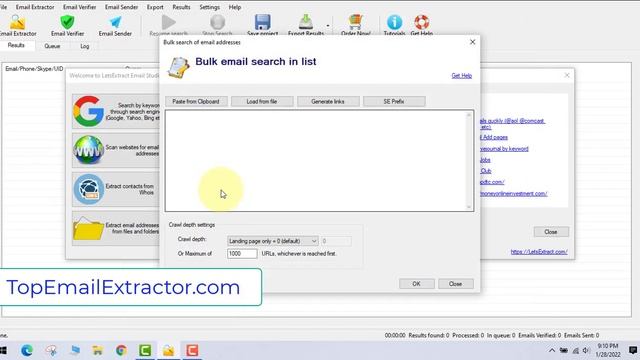The image size is (640, 360).
Task: Click the disabled crawl depth number field
Action: 336,241
